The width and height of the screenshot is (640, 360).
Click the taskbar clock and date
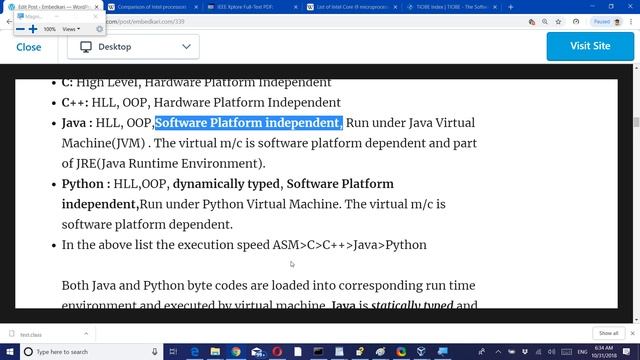pyautogui.click(x=604, y=351)
